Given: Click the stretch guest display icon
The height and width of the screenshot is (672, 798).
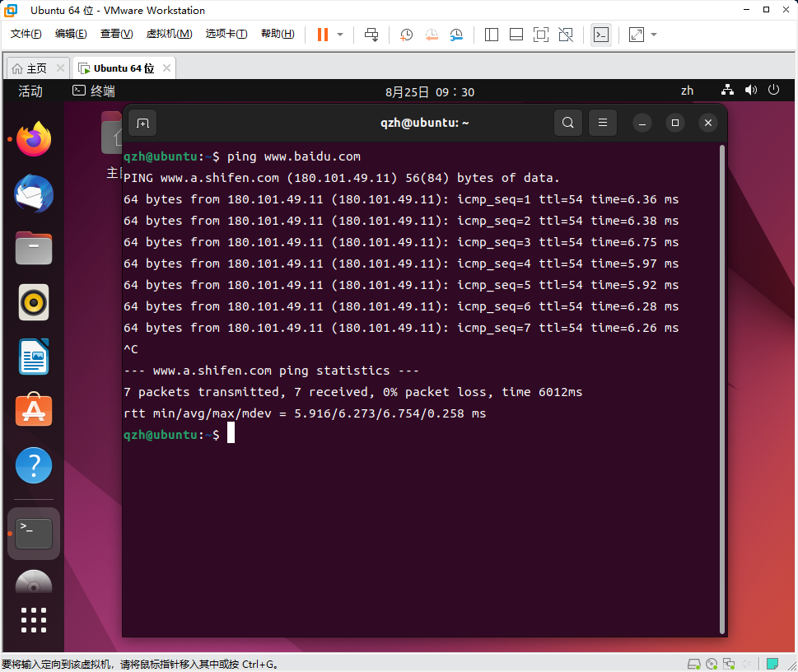Looking at the screenshot, I should (636, 35).
